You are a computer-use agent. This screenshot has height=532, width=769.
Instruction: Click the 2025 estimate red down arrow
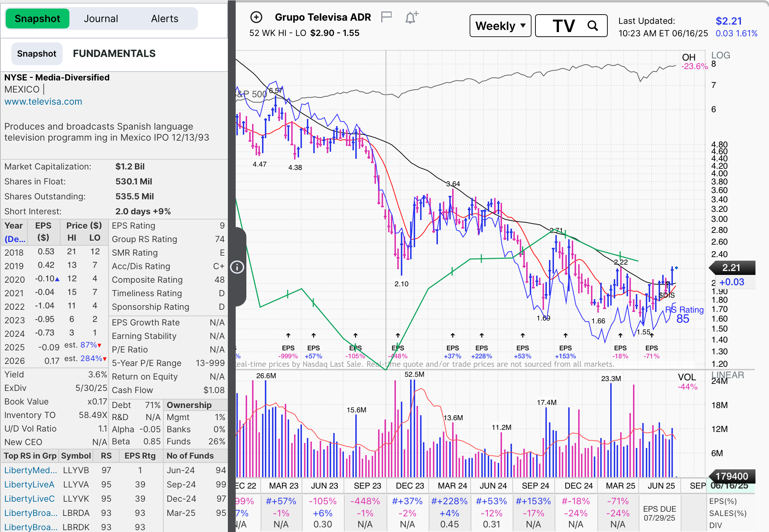coord(99,345)
